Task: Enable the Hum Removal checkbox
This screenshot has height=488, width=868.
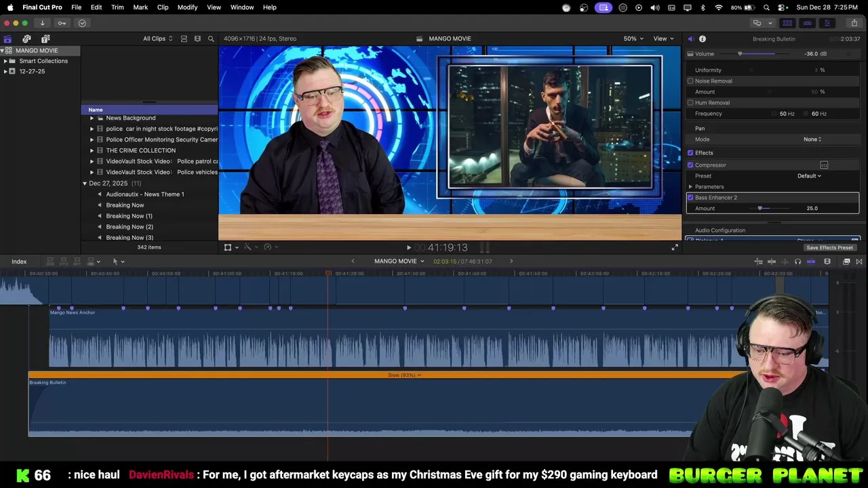Action: (690, 102)
